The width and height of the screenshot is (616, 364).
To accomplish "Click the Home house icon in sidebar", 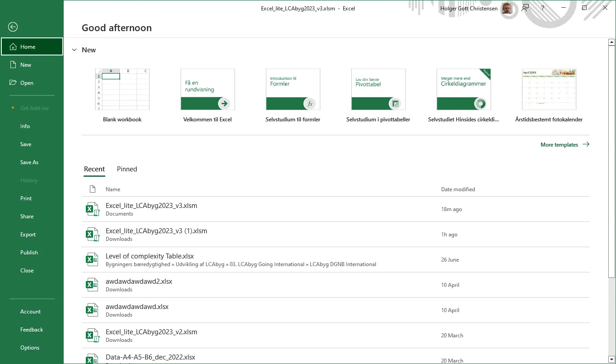I will [13, 47].
